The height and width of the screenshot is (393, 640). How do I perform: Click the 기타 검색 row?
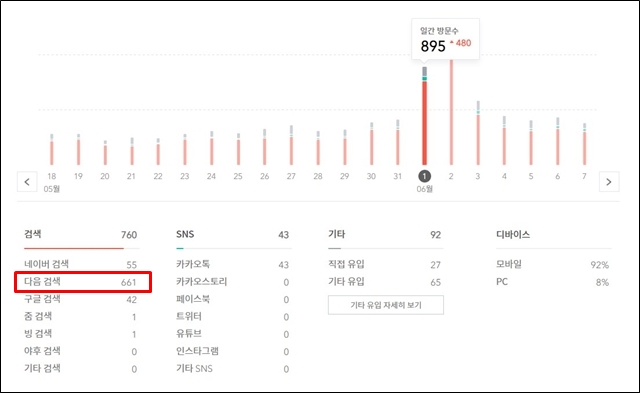click(x=81, y=369)
